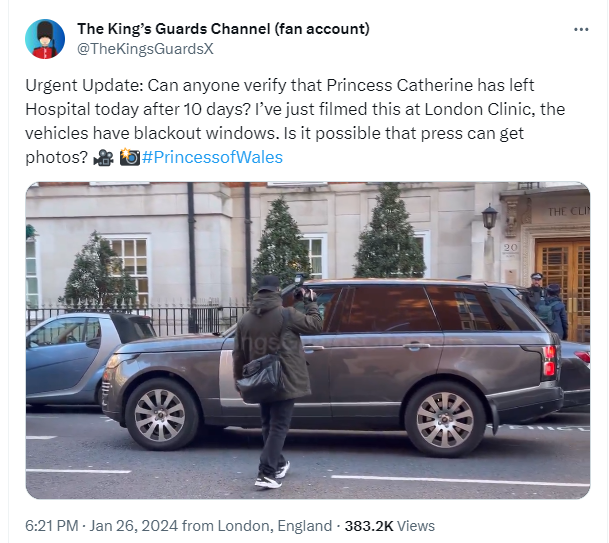Open the three-dot more options menu

tap(581, 29)
